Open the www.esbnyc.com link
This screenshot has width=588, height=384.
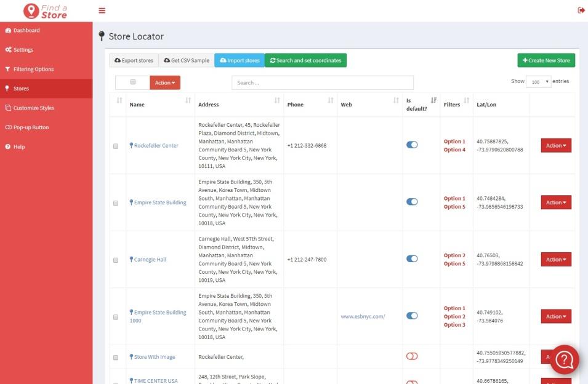pos(363,317)
